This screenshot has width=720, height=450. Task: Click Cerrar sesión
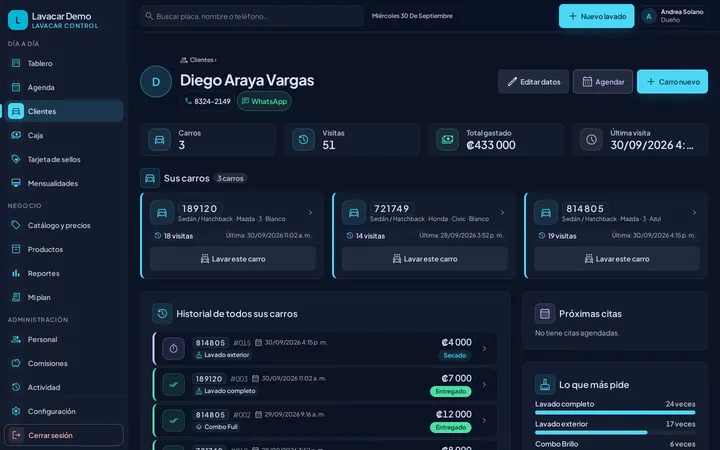64,435
